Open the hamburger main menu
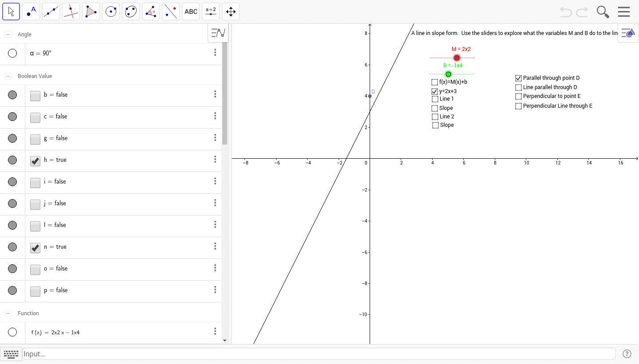 624,12
